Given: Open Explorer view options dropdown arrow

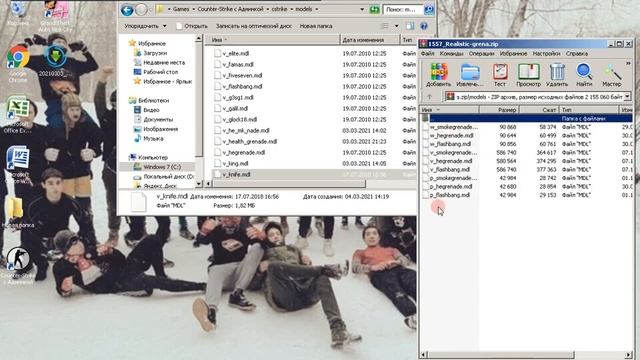Looking at the screenshot, I should 396,26.
